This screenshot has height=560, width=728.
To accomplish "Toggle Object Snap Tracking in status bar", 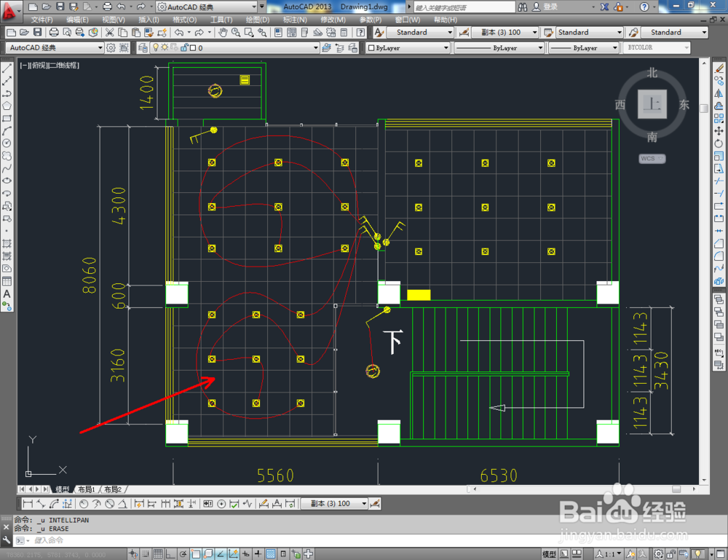I will (x=221, y=553).
